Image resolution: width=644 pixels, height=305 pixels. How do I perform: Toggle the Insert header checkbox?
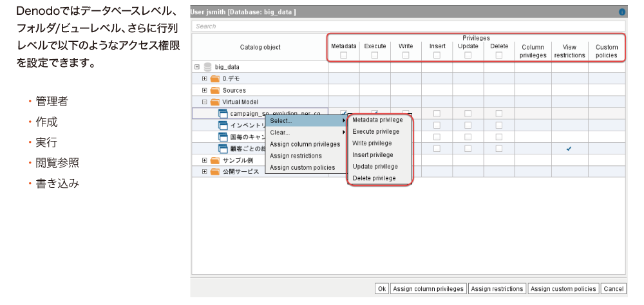437,55
